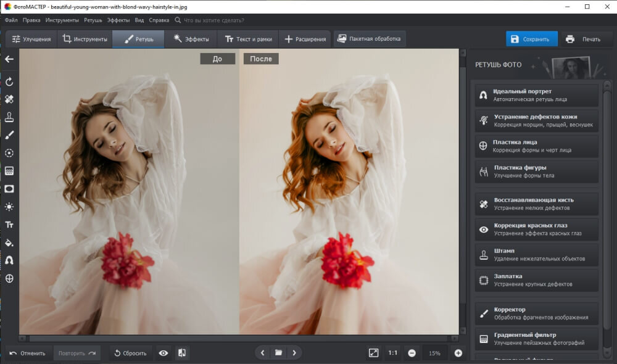Select the vignette tool in left sidebar
This screenshot has height=364, width=617.
pyautogui.click(x=9, y=189)
